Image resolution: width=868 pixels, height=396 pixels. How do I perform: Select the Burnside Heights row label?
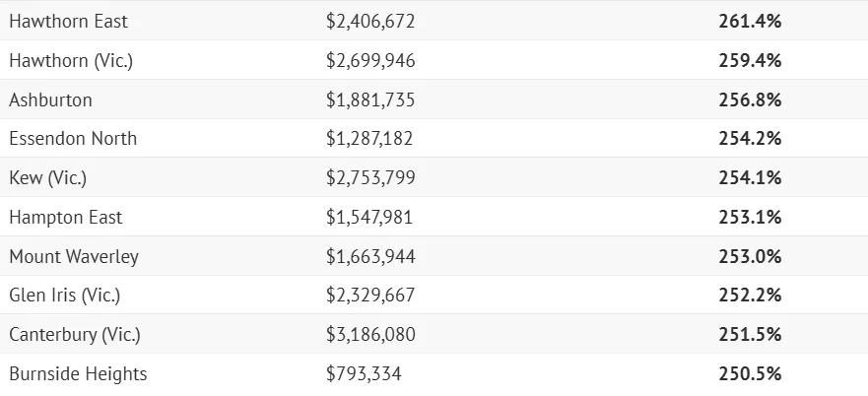click(x=78, y=374)
